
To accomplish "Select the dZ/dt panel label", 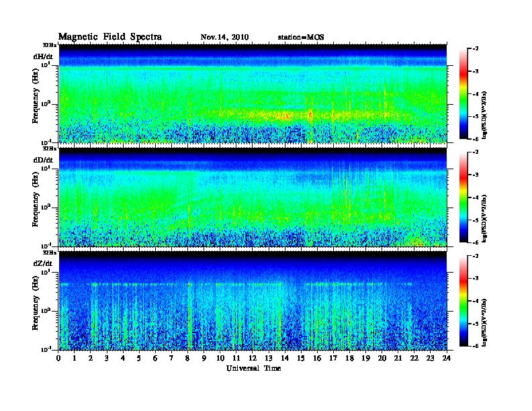I will [x=43, y=263].
